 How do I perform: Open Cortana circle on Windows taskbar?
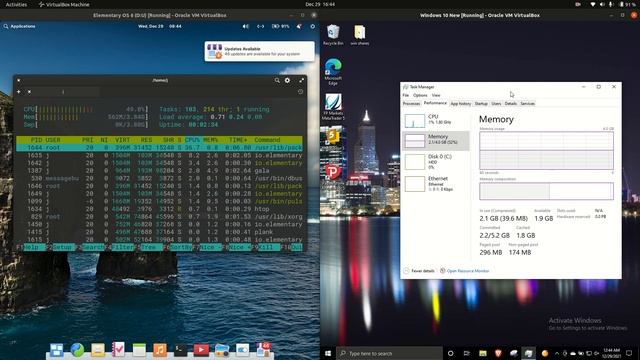point(451,353)
